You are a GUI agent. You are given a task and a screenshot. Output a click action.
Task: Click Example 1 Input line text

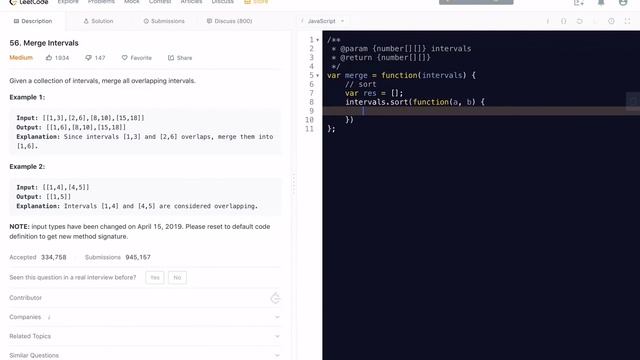tap(80, 118)
